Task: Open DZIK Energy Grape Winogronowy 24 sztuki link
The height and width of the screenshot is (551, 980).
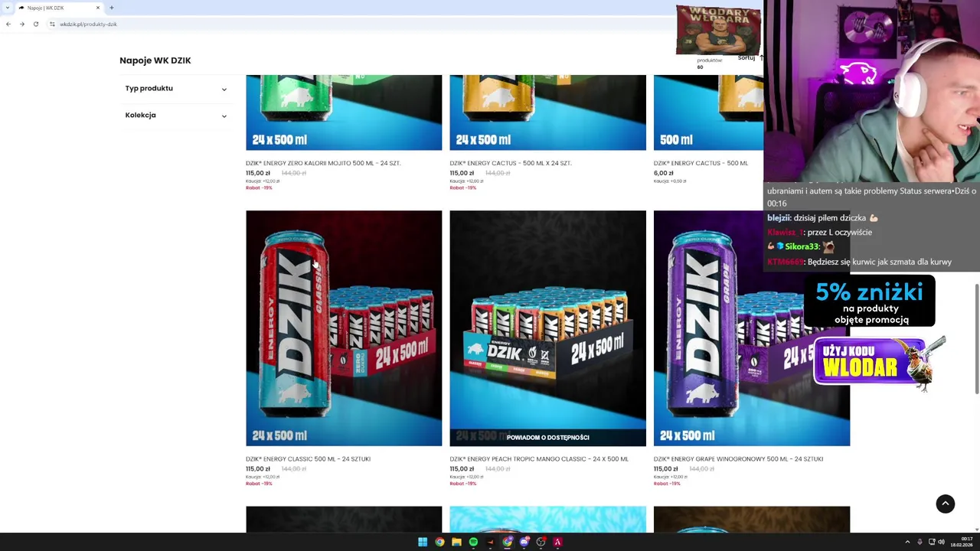Action: (738, 459)
